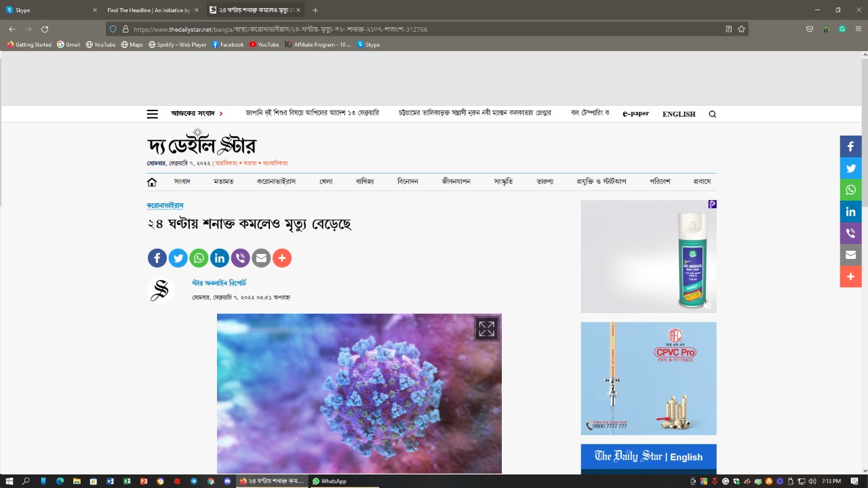Open WhatsApp from the Windows taskbar

point(330,481)
